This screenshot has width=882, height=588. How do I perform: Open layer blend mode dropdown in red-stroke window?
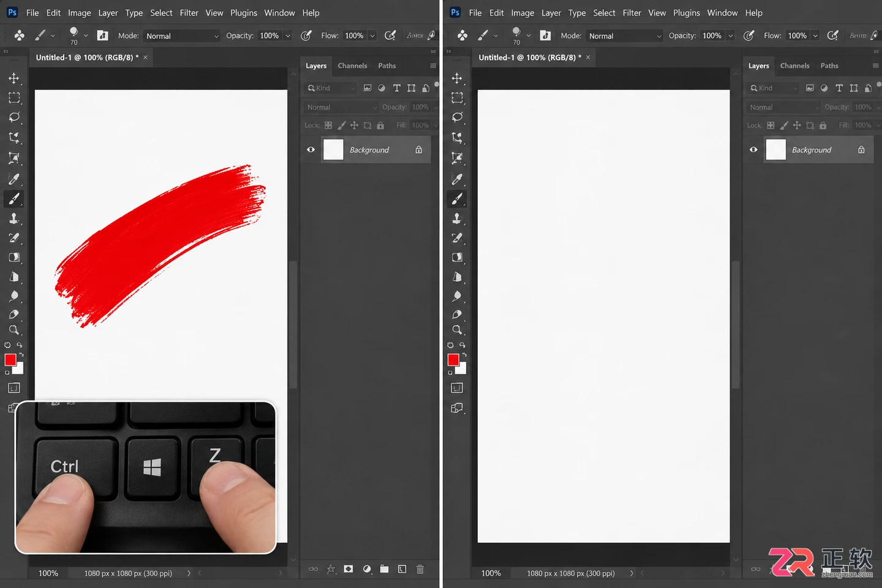[x=342, y=107]
